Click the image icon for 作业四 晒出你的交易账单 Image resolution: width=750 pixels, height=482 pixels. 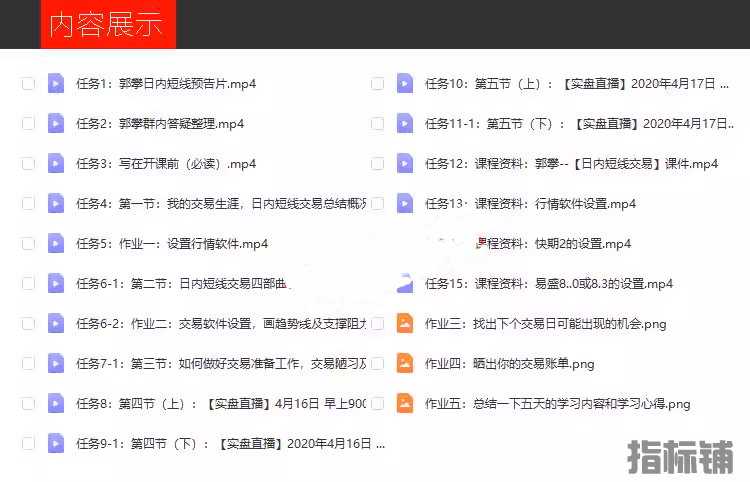click(405, 363)
